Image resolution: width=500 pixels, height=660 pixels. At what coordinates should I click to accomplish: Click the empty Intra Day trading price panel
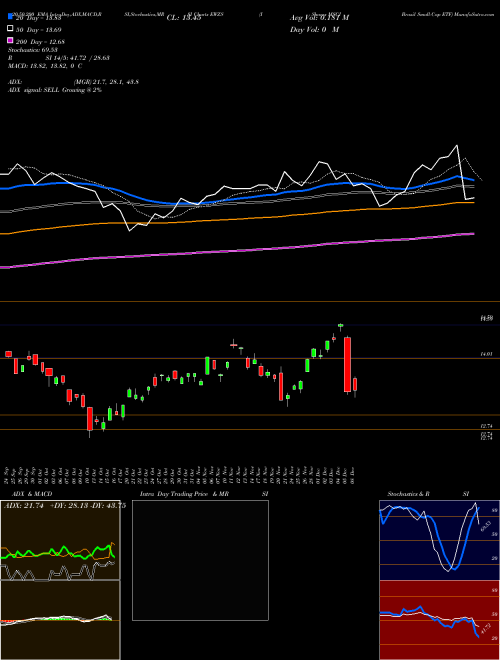pos(200,560)
